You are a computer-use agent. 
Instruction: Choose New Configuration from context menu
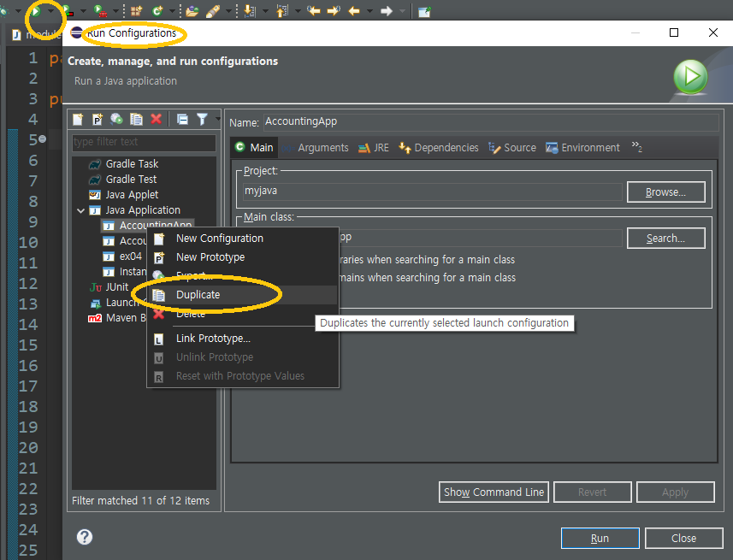point(243,239)
